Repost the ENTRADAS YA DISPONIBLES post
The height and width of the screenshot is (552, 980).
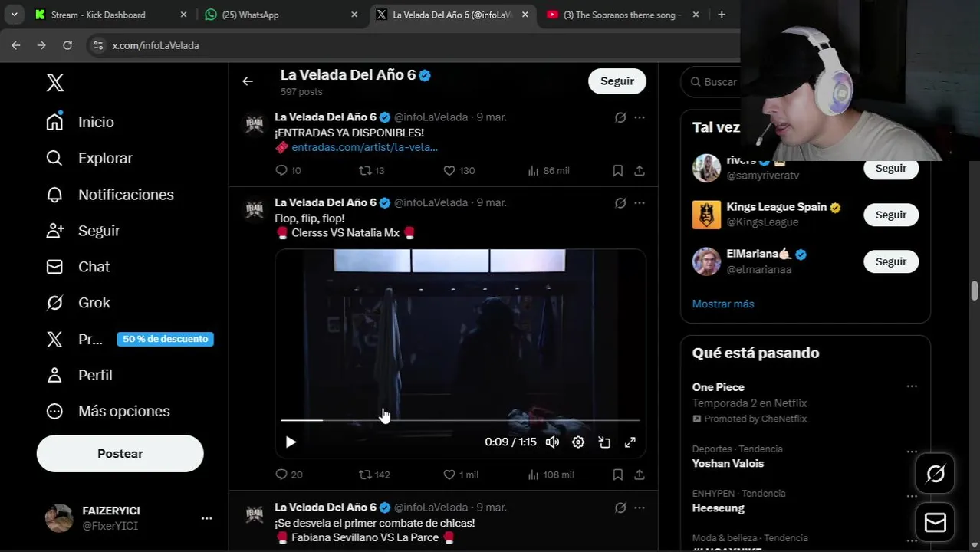[372, 170]
